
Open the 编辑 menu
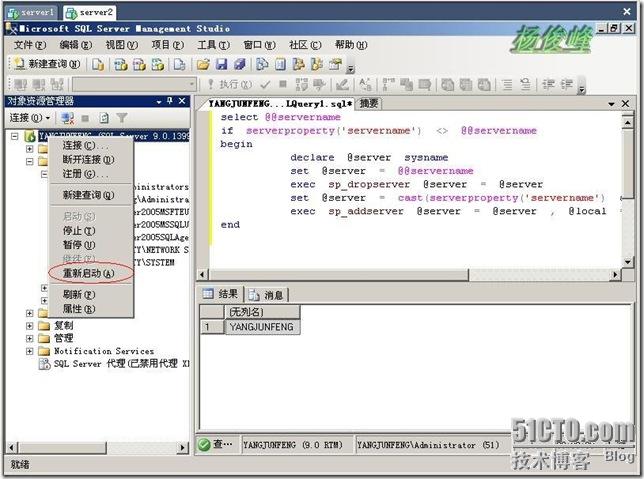pyautogui.click(x=76, y=45)
